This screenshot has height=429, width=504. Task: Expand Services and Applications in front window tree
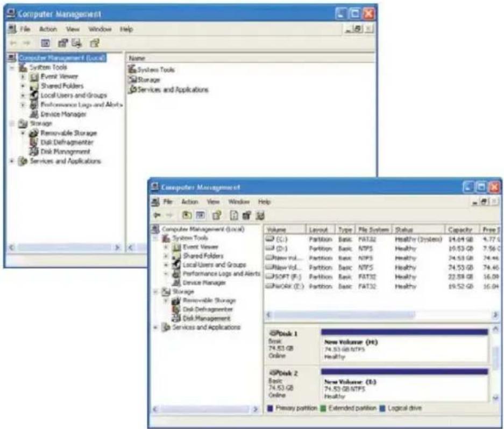click(x=155, y=327)
